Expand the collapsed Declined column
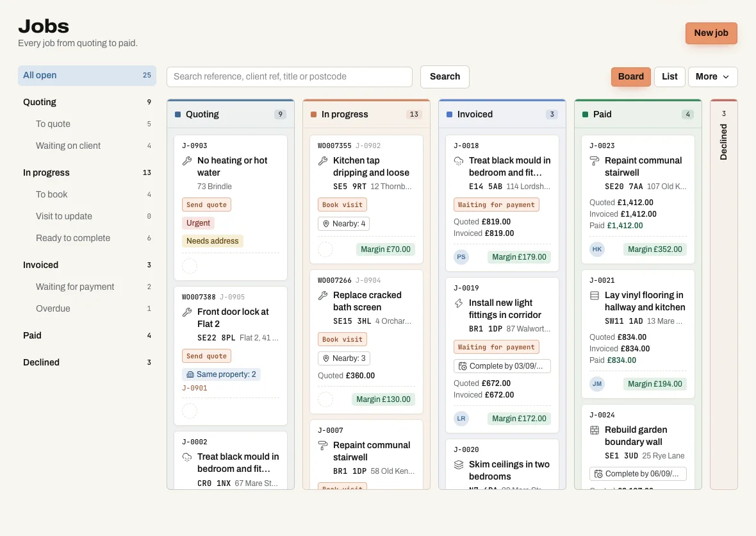Screen dimensions: 756x536 [724, 294]
